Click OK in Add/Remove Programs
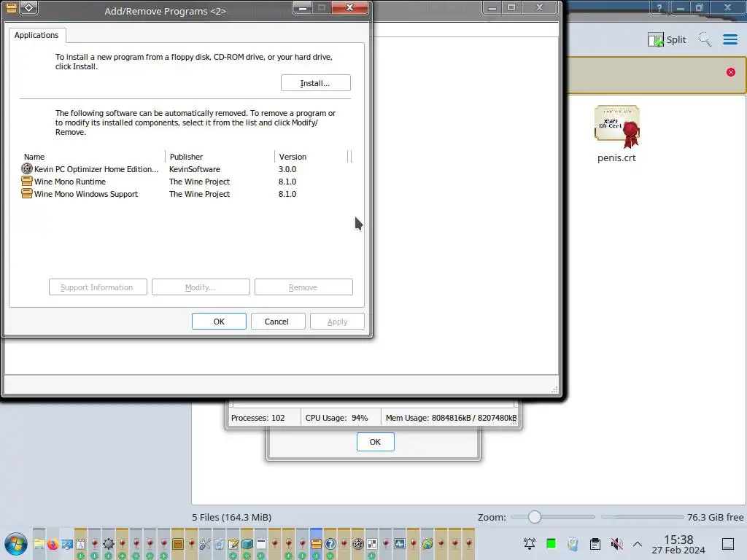Image resolution: width=747 pixels, height=560 pixels. coord(219,322)
